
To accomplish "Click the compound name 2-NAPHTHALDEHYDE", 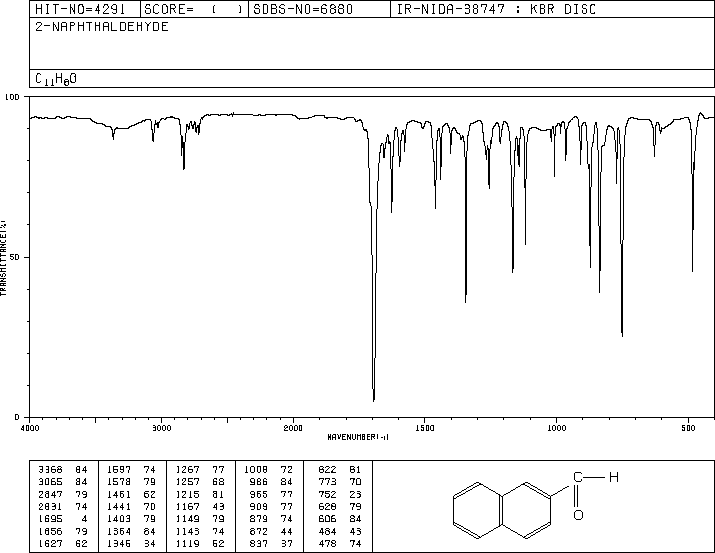I will tap(102, 26).
